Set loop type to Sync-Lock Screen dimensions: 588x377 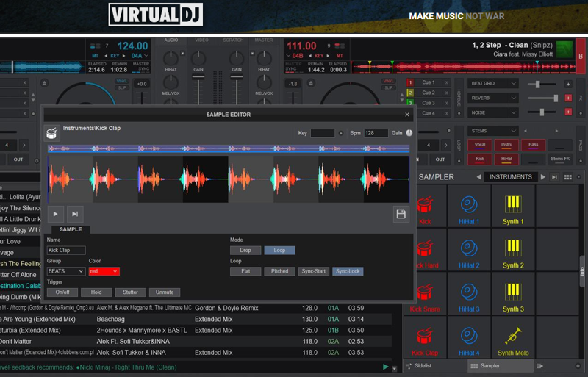pos(348,271)
